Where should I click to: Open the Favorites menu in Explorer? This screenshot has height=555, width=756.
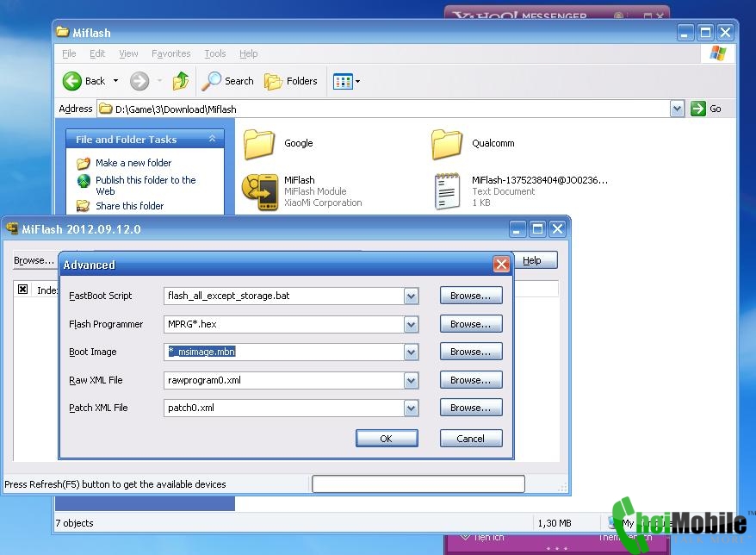pyautogui.click(x=171, y=53)
